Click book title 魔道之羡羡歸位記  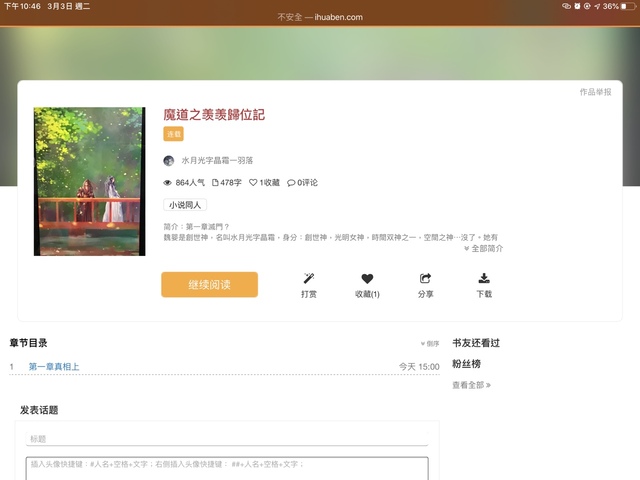(x=214, y=115)
